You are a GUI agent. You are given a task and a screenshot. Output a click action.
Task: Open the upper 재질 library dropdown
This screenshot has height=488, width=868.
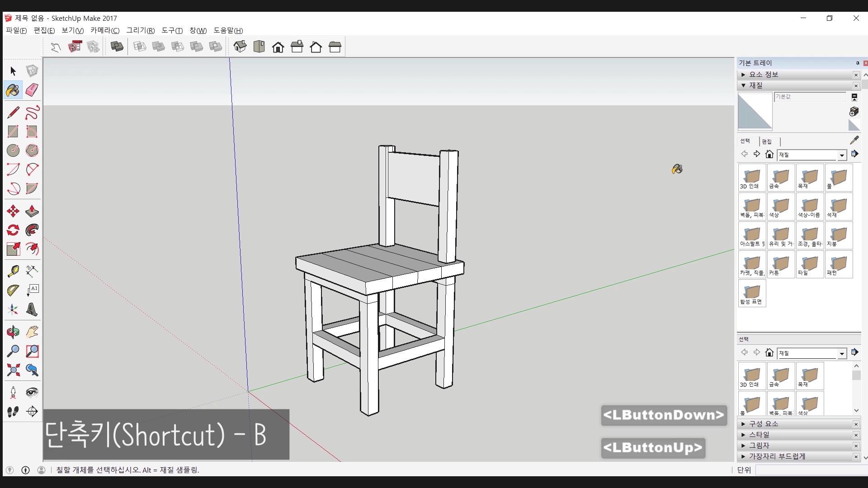coord(841,155)
